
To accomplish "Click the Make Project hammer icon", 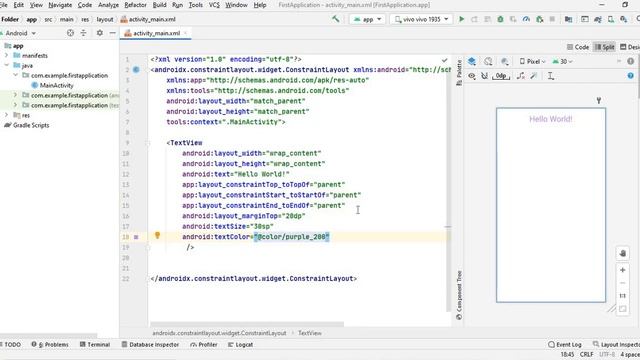I will click(x=336, y=19).
